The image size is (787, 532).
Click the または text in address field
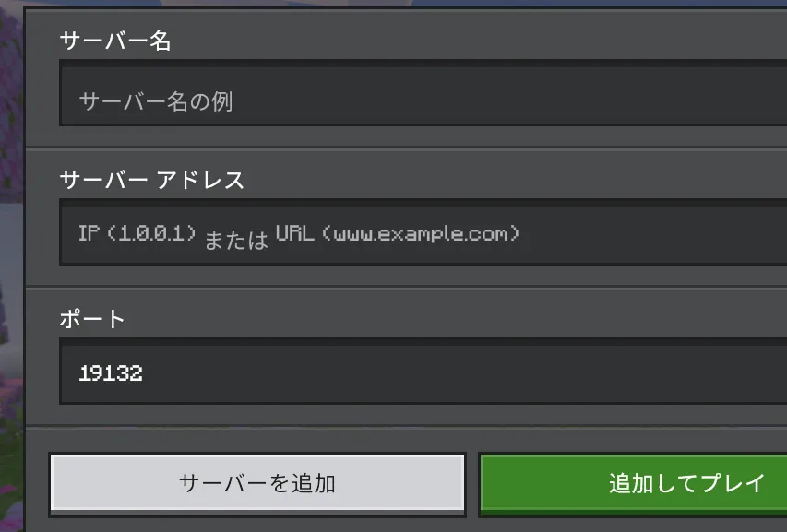[x=236, y=240]
